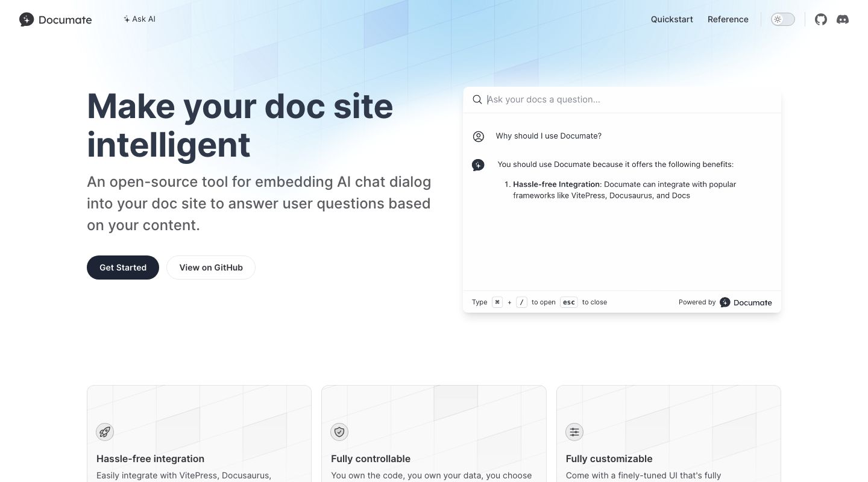Open the Ask AI chat
This screenshot has height=482, width=868.
point(139,19)
